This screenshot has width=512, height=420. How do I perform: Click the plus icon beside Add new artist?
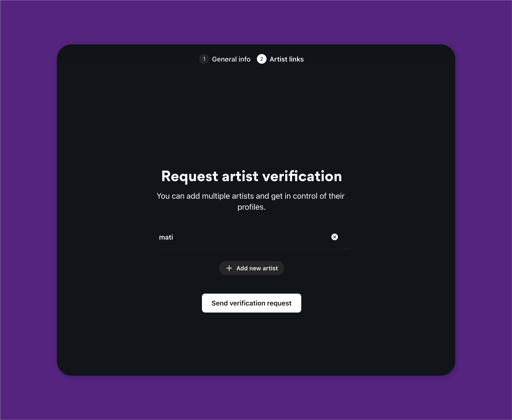click(229, 268)
